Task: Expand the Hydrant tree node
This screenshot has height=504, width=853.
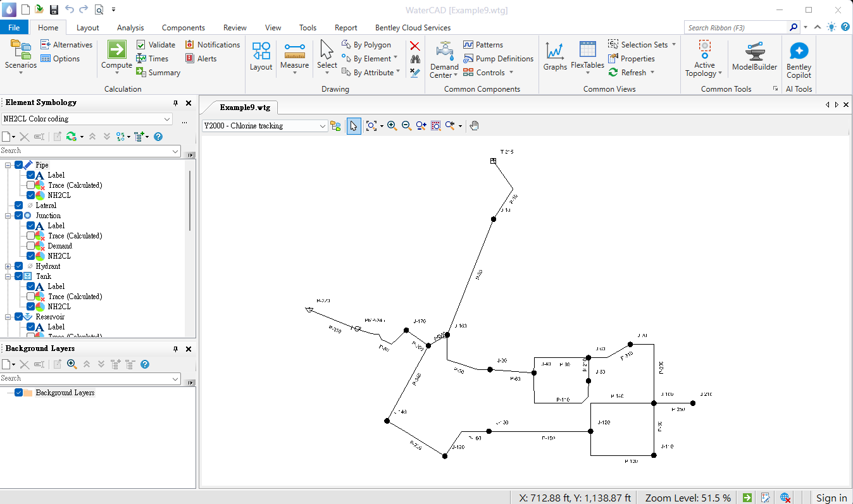Action: 8,266
